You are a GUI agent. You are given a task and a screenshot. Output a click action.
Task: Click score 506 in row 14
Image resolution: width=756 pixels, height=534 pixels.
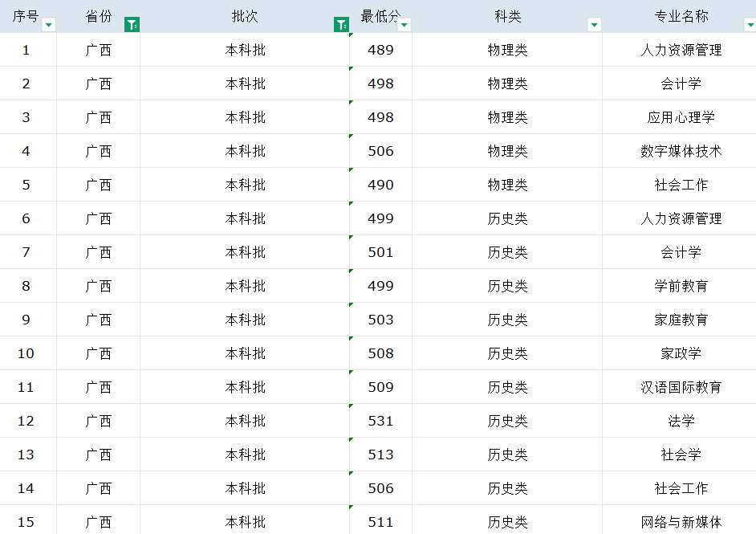pos(380,489)
